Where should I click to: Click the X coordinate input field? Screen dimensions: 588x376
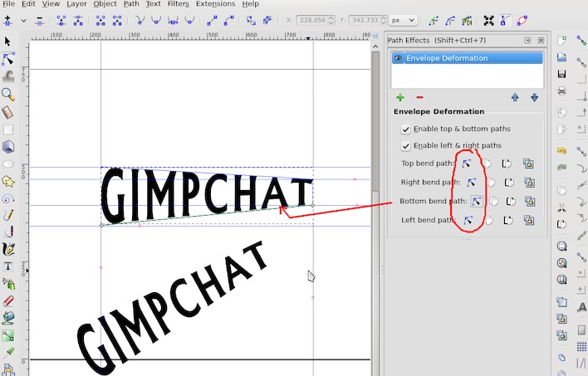312,20
